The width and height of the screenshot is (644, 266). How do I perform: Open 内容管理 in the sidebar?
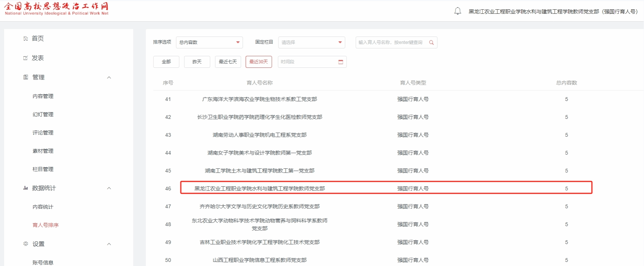point(43,96)
